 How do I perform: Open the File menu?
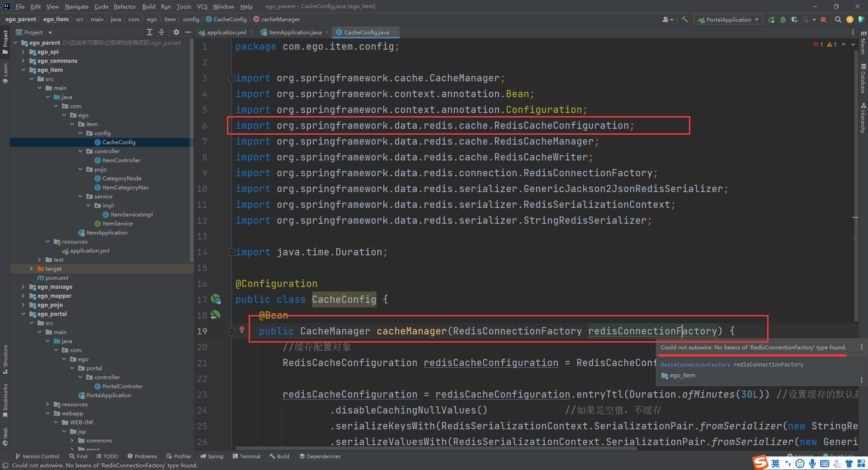[x=20, y=6]
